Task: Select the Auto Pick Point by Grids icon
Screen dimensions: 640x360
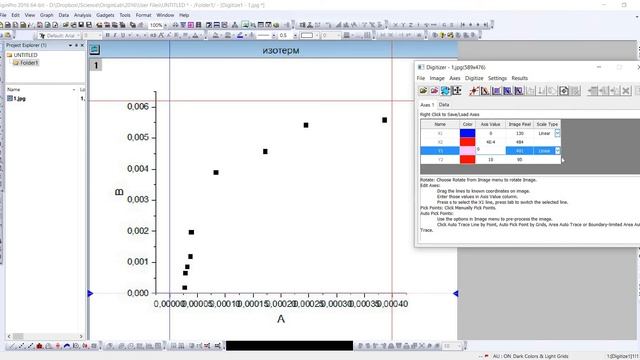Action: 496,91
